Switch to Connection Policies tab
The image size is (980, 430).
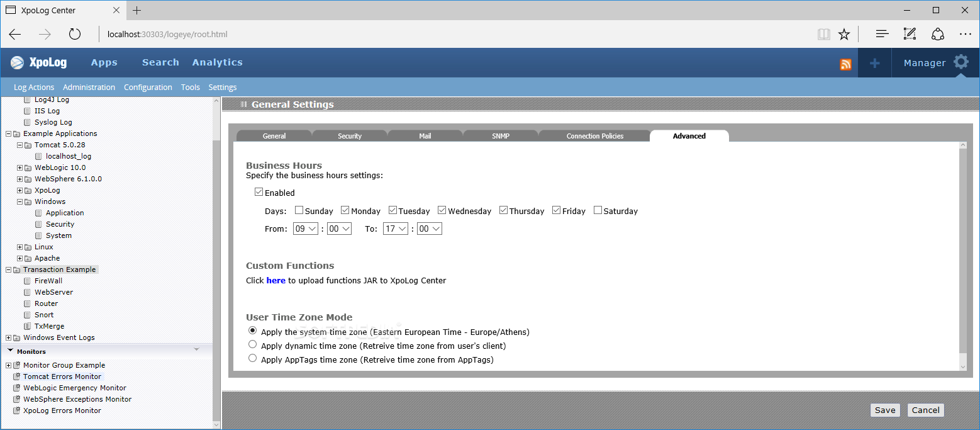coord(595,136)
